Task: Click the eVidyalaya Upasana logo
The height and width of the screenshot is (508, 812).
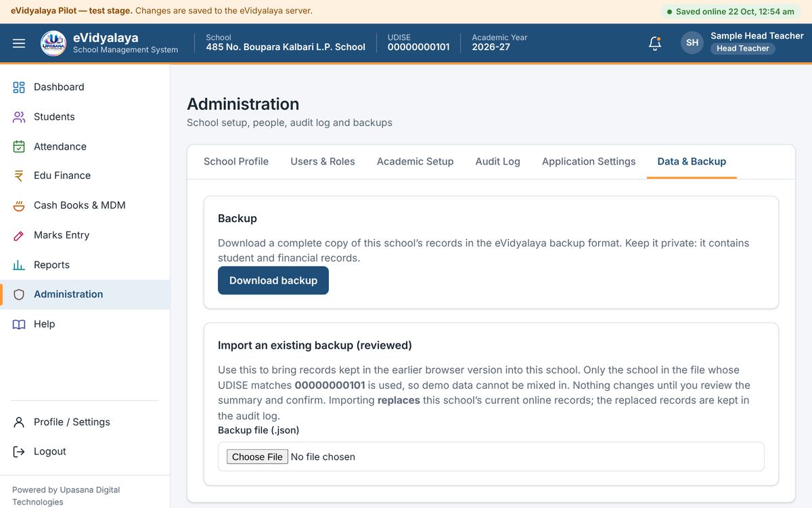Action: pos(53,43)
